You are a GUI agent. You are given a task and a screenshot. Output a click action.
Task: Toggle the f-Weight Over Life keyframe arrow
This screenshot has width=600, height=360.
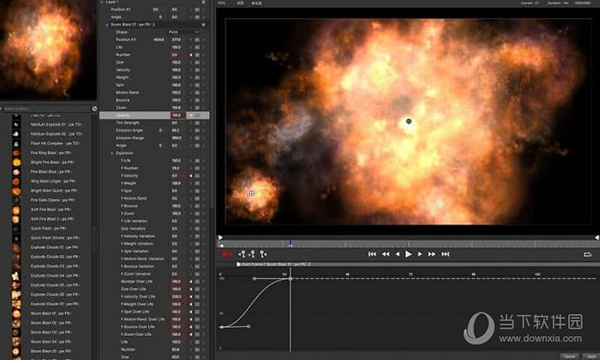click(x=191, y=304)
